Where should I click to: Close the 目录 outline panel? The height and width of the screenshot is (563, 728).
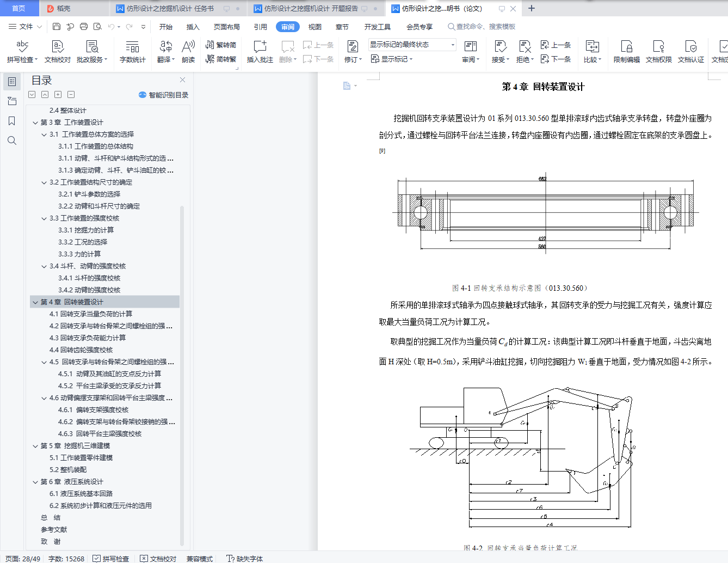(x=182, y=80)
